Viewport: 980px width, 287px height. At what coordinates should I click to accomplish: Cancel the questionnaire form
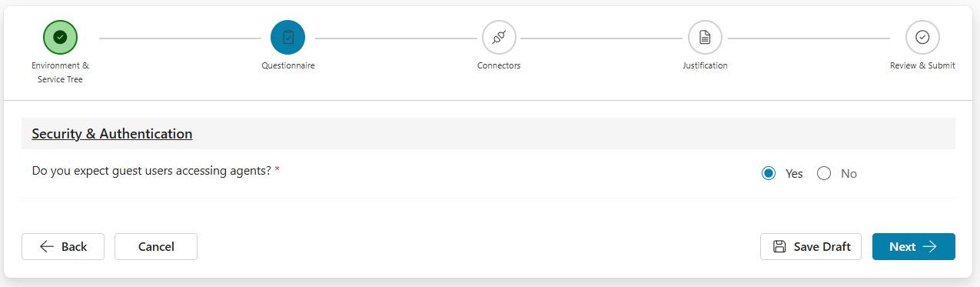tap(156, 246)
